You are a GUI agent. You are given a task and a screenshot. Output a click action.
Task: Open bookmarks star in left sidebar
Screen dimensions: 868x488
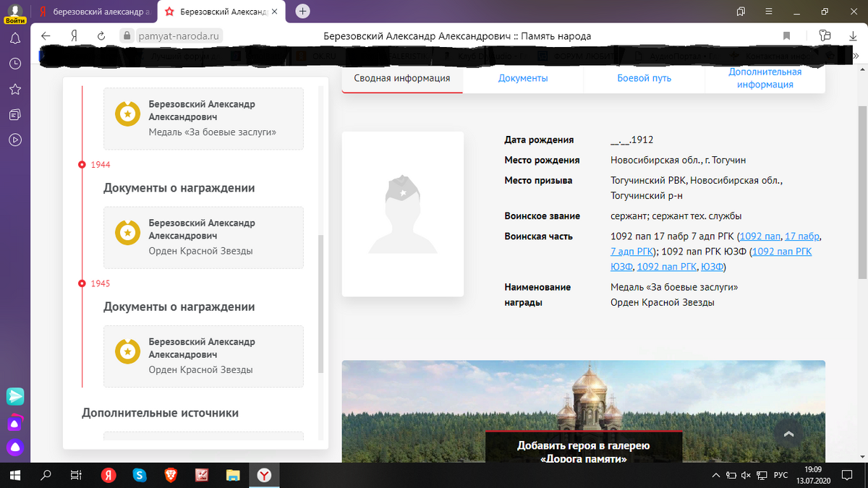tap(14, 89)
